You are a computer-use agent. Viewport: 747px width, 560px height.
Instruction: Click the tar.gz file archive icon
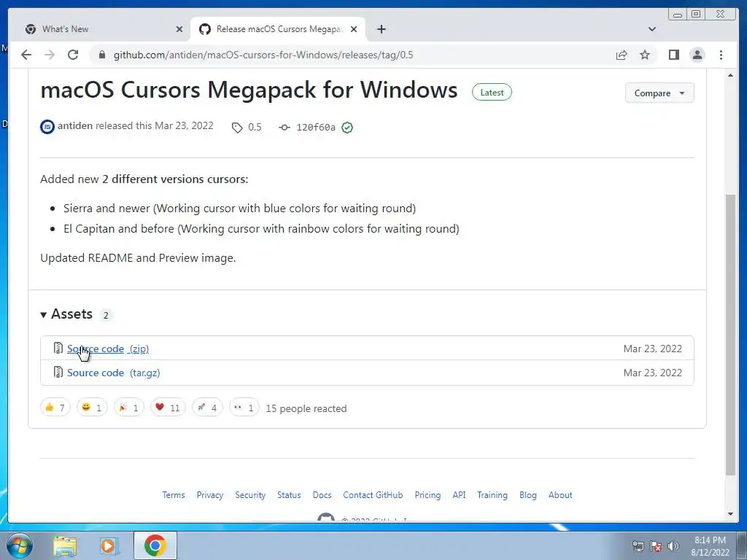[58, 372]
